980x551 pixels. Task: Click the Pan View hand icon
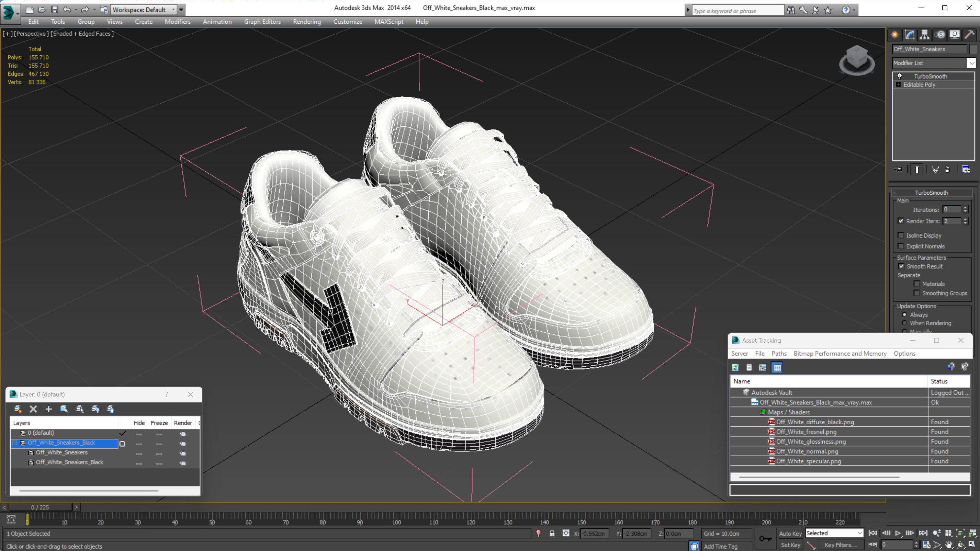coord(949,545)
